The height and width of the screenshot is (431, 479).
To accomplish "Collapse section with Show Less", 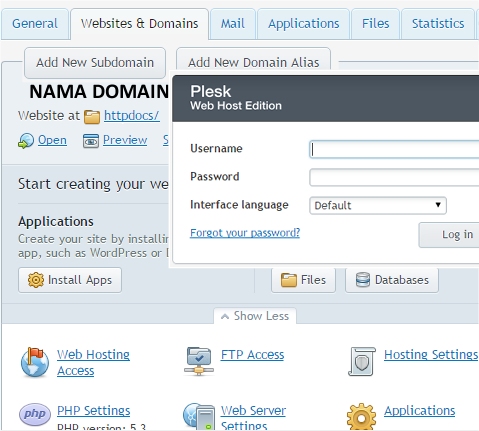I will coord(255,316).
